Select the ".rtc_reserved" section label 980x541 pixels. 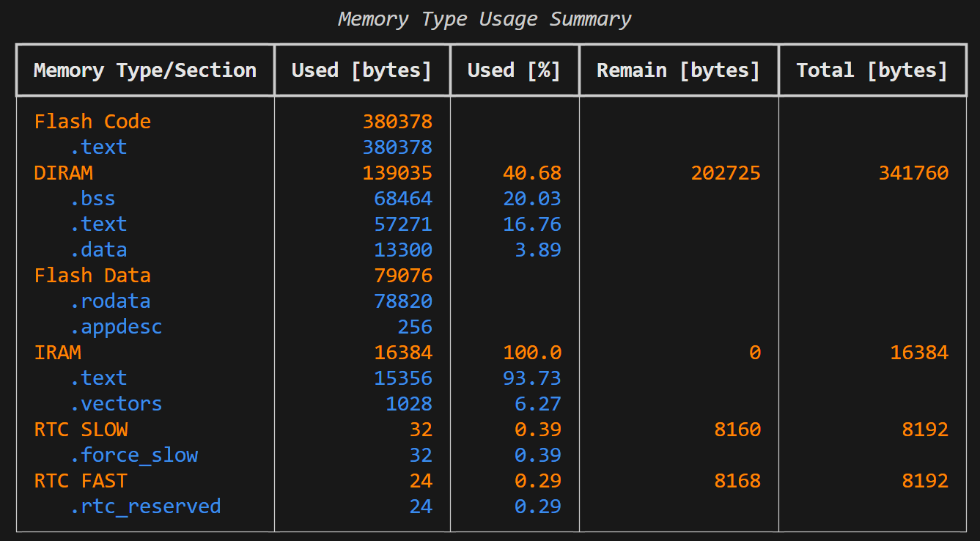pos(145,507)
